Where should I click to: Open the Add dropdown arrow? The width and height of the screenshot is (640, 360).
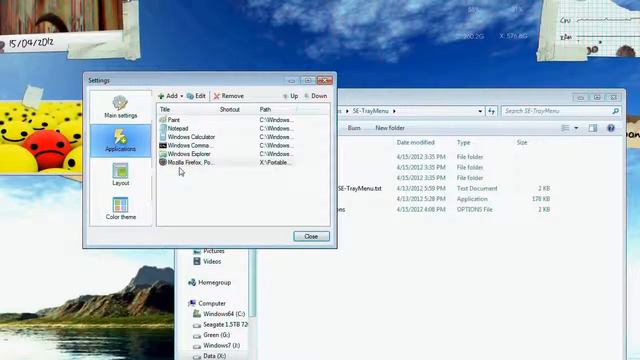tap(182, 96)
